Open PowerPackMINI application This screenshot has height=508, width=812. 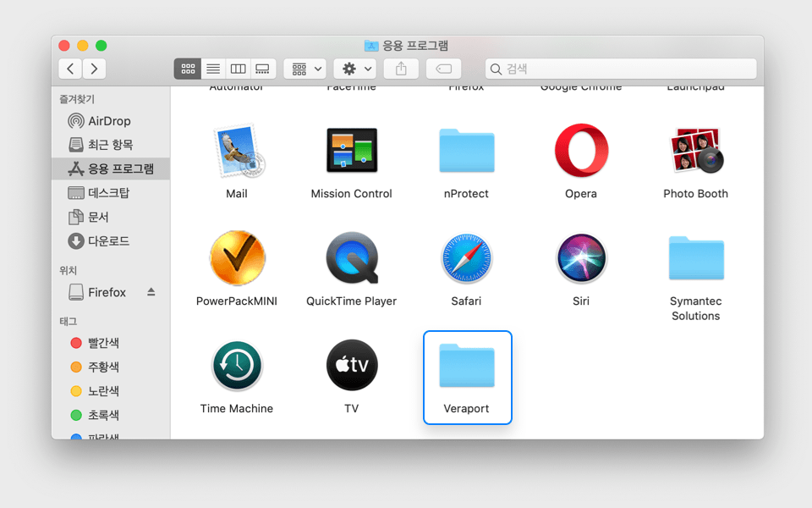click(x=237, y=259)
